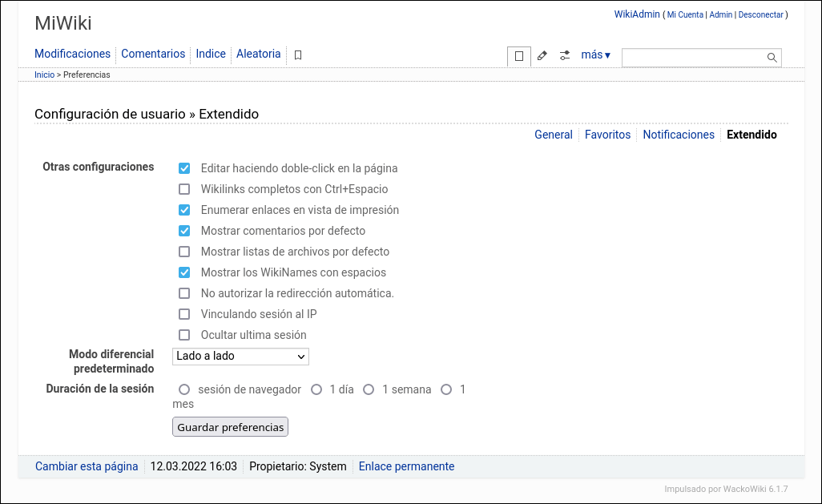822x504 pixels.
Task: Select the '1 semana' session duration
Action: pos(369,389)
